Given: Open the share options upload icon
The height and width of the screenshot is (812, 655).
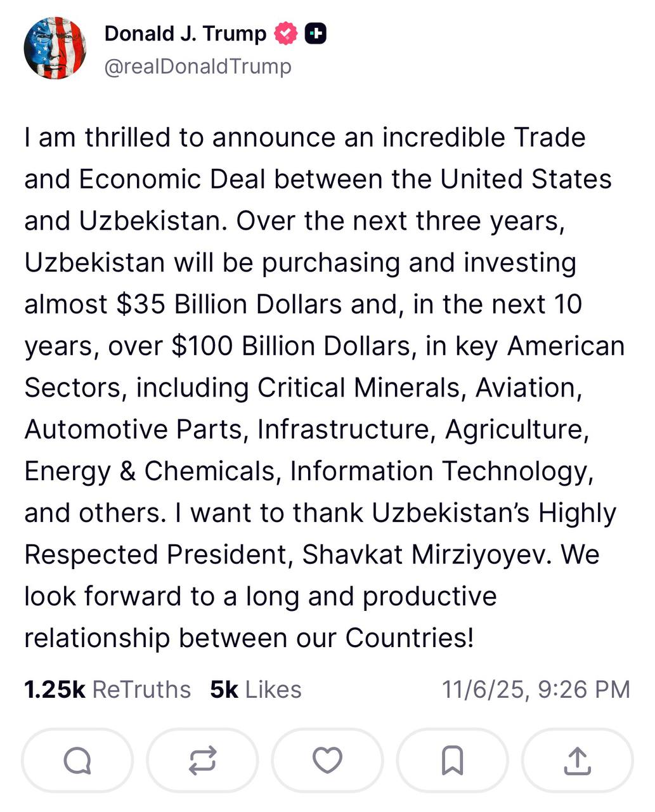Looking at the screenshot, I should click(x=577, y=760).
